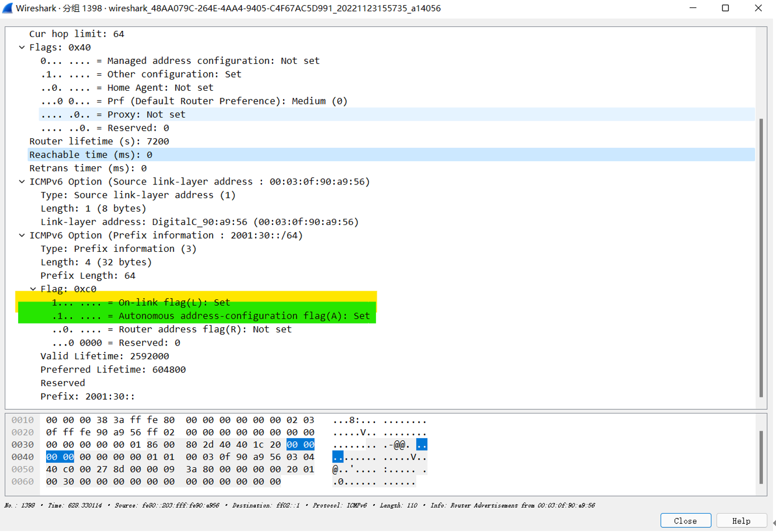The height and width of the screenshot is (532, 776).
Task: Open the Help button
Action: click(741, 521)
